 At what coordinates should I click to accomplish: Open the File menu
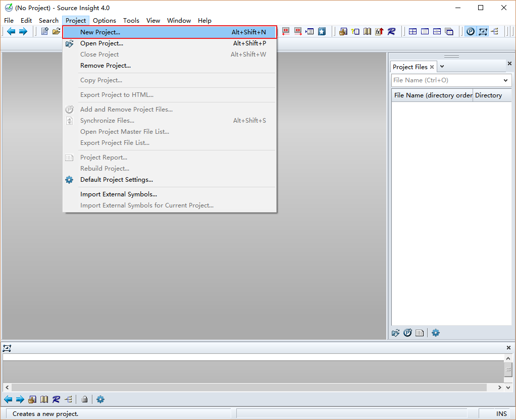click(x=9, y=20)
